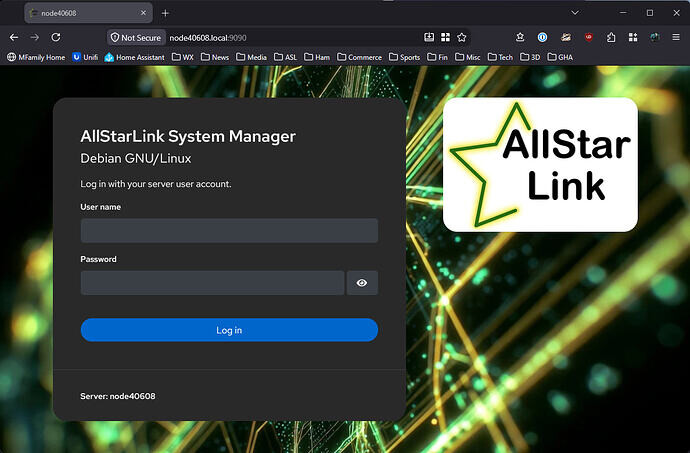Open a new tab with the plus button
690x453 pixels.
click(165, 13)
